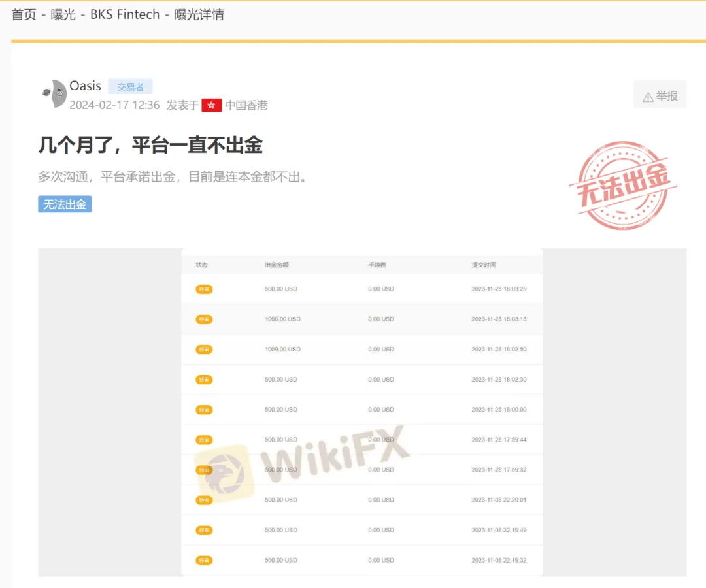
Task: Click the post title 几个月了，平台一直不出金
Action: pyautogui.click(x=150, y=145)
